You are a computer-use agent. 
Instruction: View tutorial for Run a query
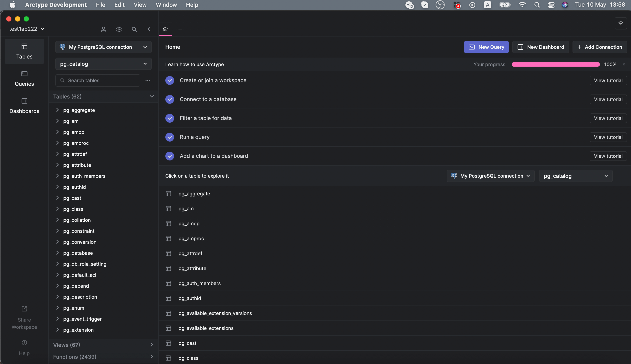(608, 137)
